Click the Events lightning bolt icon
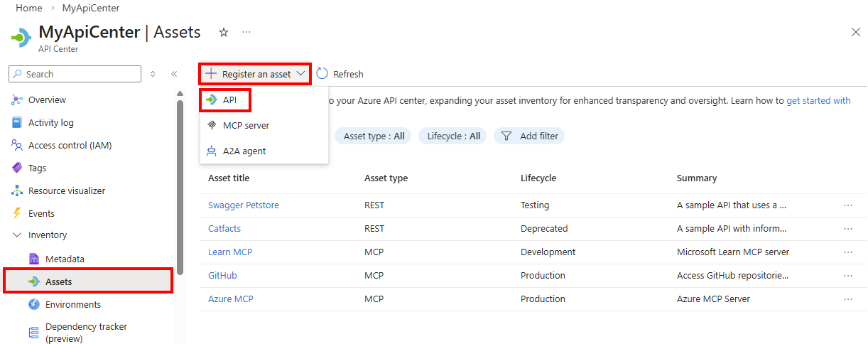 tap(17, 213)
